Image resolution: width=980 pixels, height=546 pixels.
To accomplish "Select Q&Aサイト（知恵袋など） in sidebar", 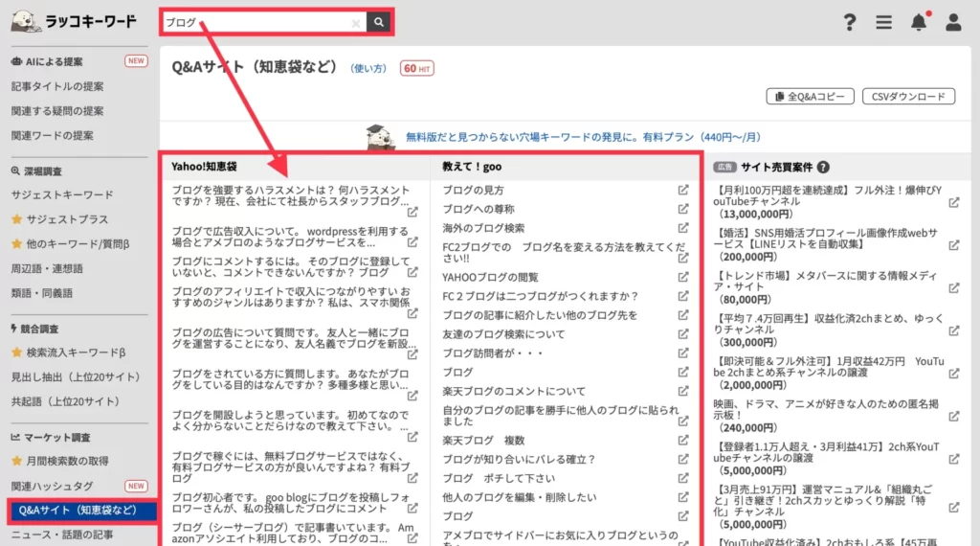I will click(x=82, y=511).
